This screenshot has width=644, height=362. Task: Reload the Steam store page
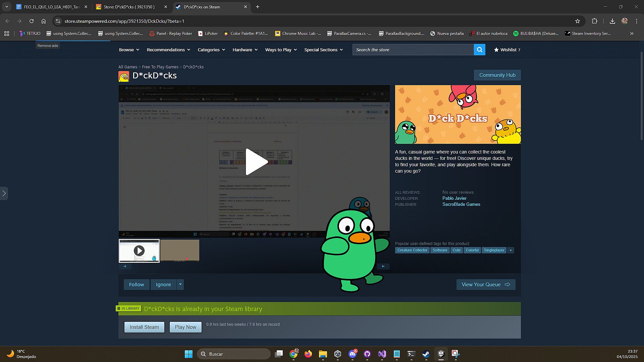pos(32,21)
